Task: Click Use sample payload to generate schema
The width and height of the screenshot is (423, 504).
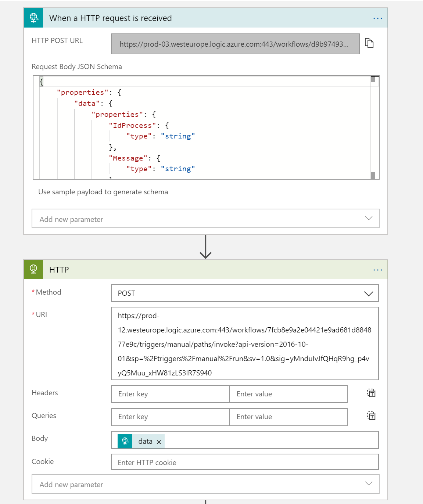Action: [103, 192]
